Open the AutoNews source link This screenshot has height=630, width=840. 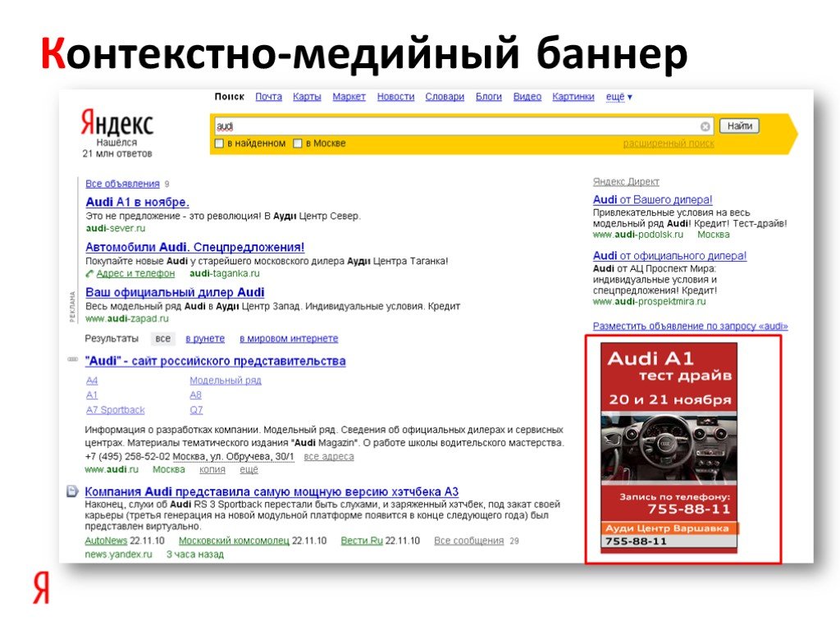pos(106,541)
